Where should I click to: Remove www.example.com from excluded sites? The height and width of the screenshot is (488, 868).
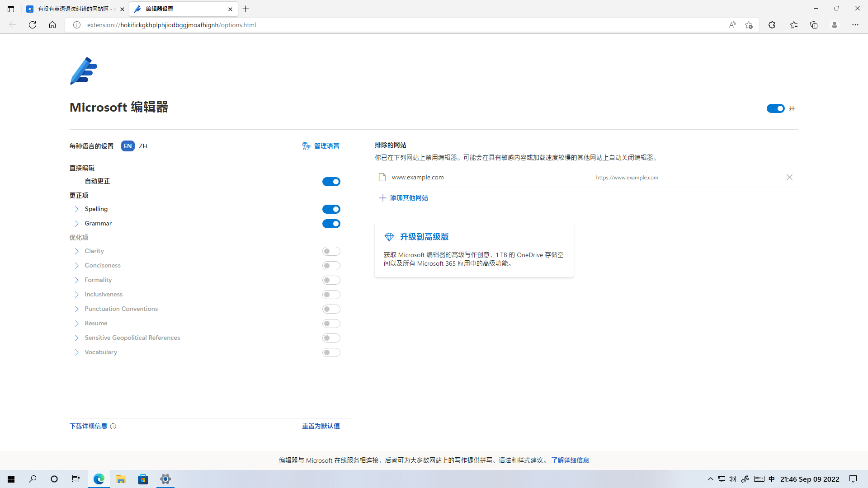(789, 177)
